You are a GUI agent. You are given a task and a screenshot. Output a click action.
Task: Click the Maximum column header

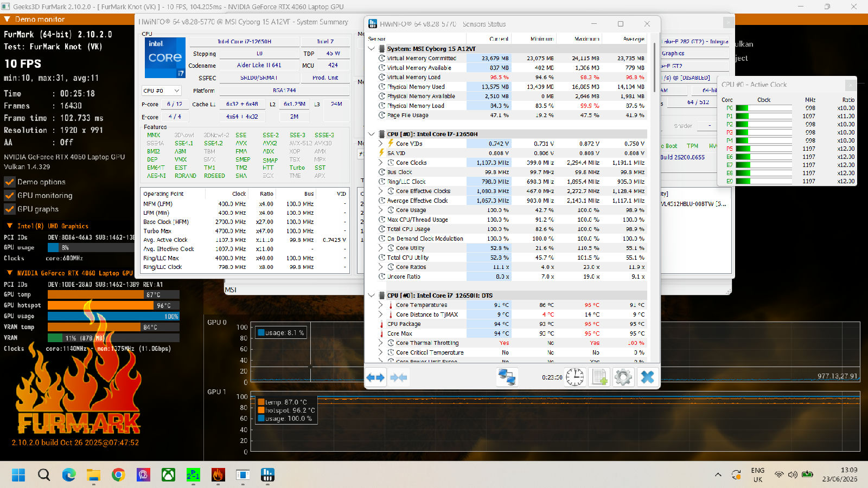point(586,39)
